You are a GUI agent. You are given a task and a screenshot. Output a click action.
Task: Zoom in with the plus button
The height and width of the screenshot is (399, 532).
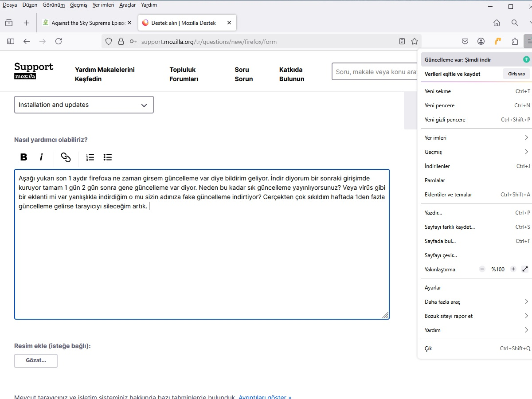point(513,269)
